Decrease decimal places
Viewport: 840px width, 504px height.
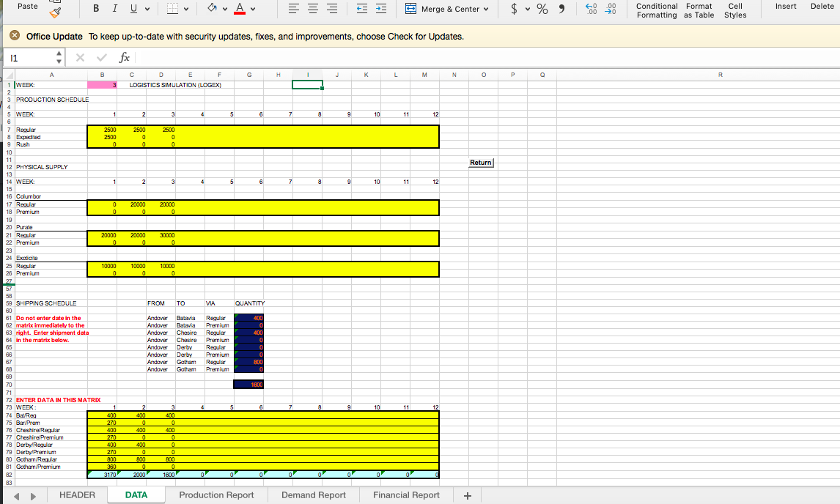pos(610,9)
